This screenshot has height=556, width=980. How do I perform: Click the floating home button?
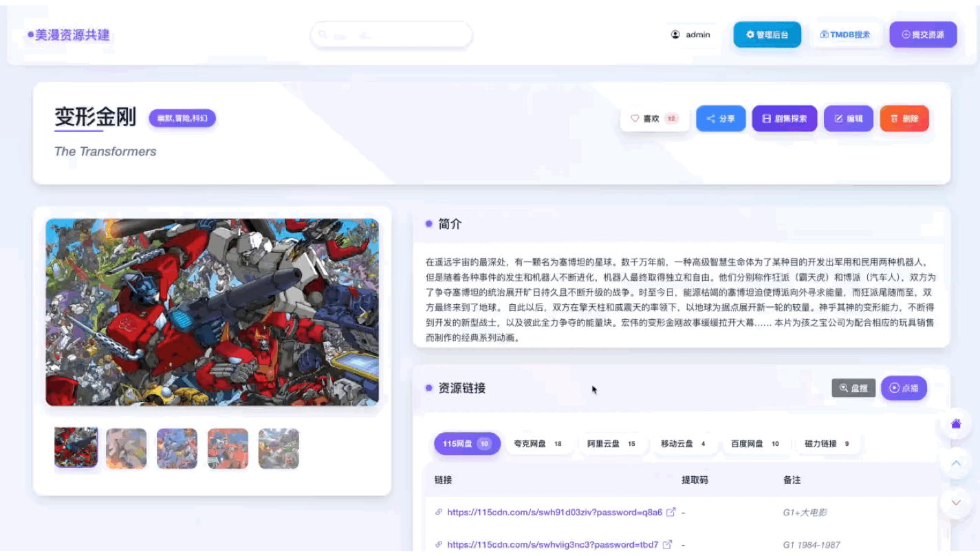pos(956,424)
